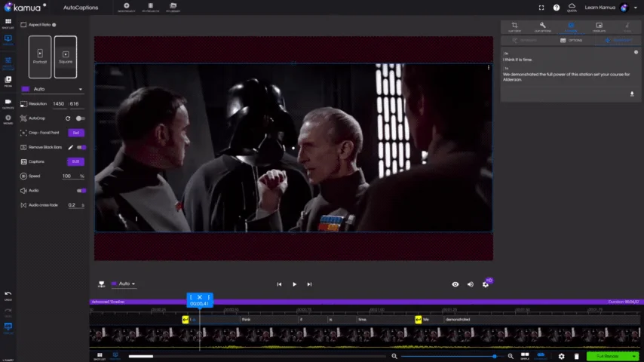
Task: Click the Undo arrow in the sidebar
Action: point(8,296)
